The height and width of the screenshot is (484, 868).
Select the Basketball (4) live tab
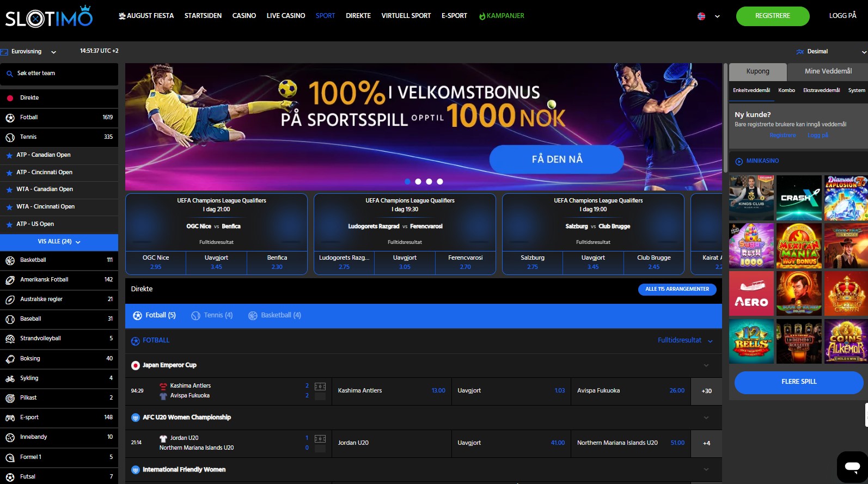275,315
